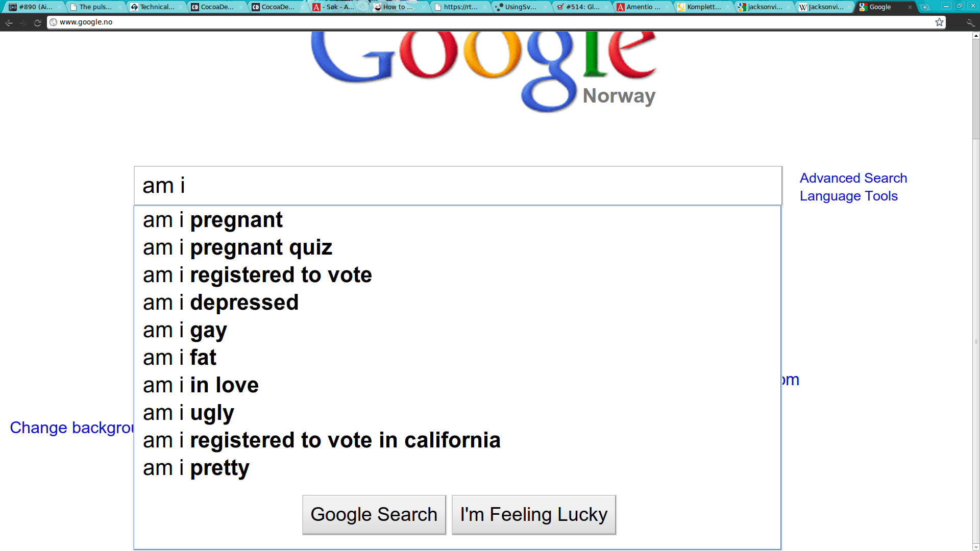Reload the page with the refresh icon
The image size is (980, 551).
37,22
